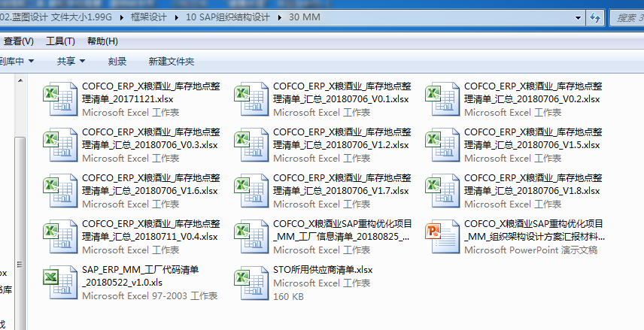The width and height of the screenshot is (644, 330).
Task: Click the navigation pane scrollbar thumb
Action: [x=20, y=234]
